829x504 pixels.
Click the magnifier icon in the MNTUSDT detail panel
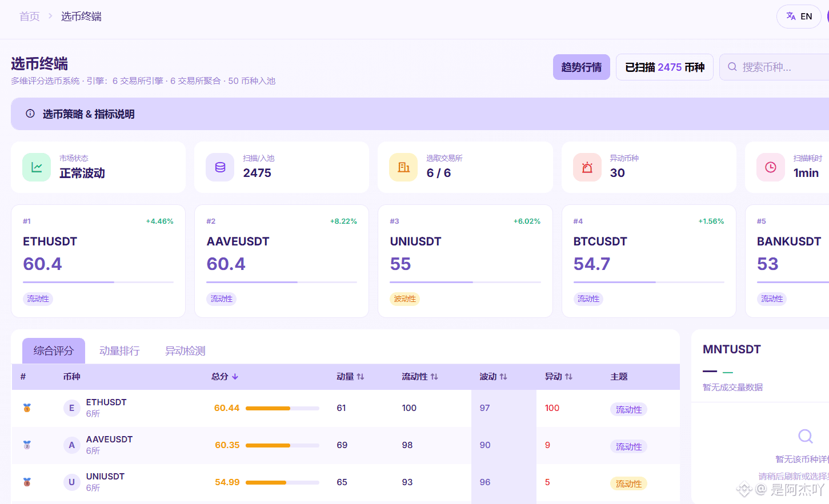[x=806, y=437]
